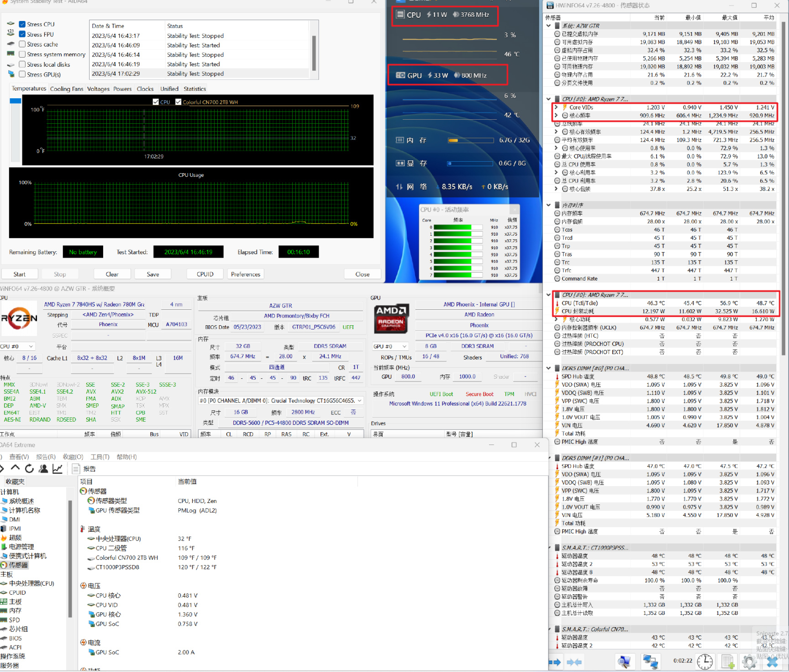Switch to Statistics tab
789x672 pixels.
tap(195, 89)
